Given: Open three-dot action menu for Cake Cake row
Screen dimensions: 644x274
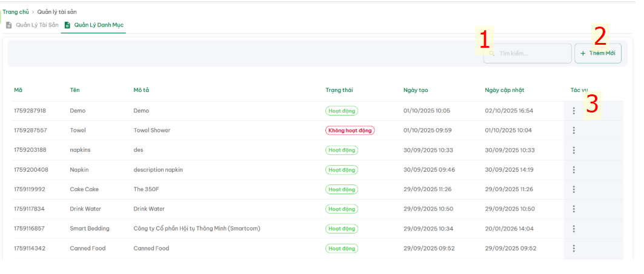Looking at the screenshot, I should coord(573,189).
